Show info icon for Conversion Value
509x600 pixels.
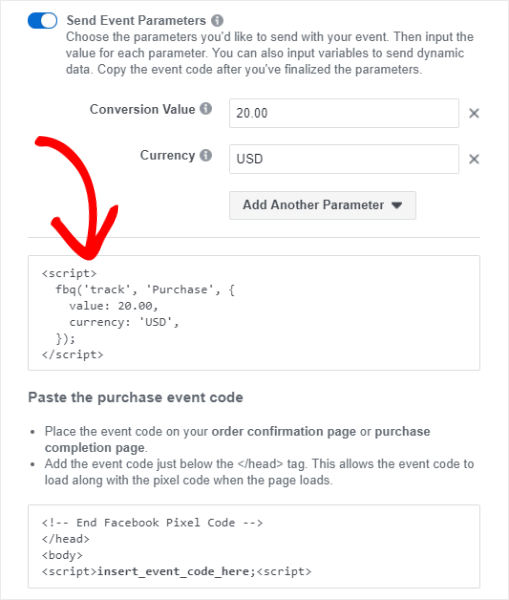click(206, 109)
